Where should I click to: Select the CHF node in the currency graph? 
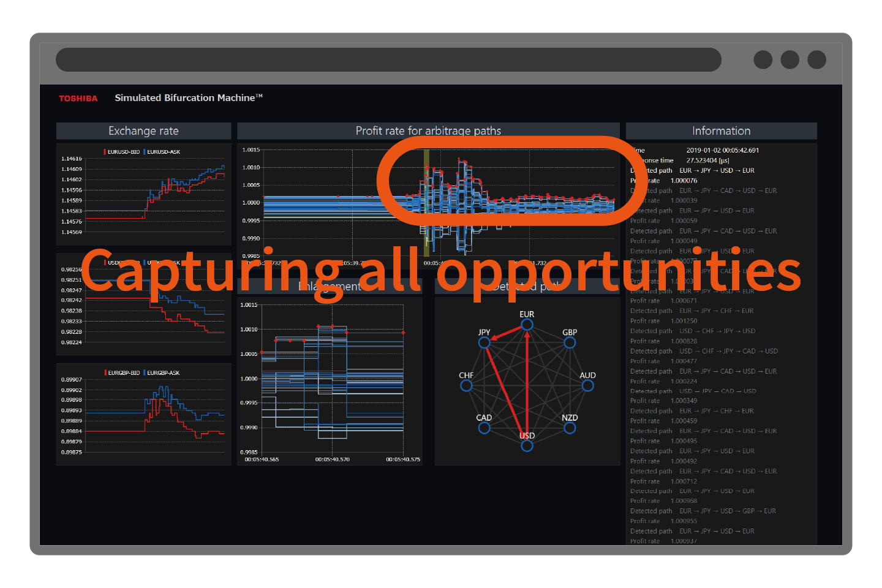(x=466, y=385)
